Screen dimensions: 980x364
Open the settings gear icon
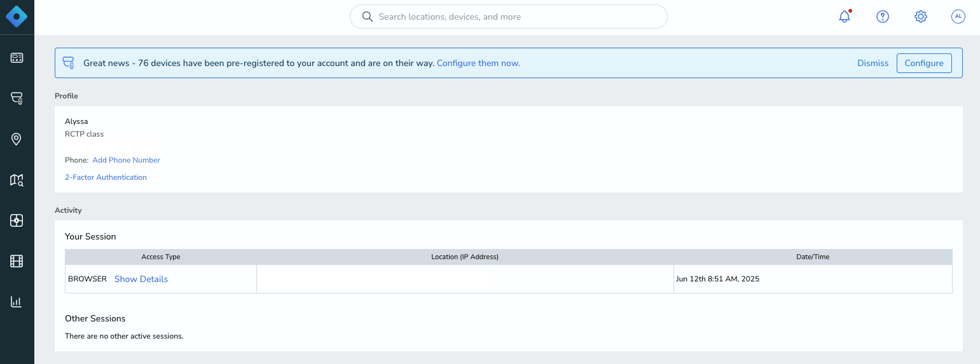pyautogui.click(x=920, y=17)
